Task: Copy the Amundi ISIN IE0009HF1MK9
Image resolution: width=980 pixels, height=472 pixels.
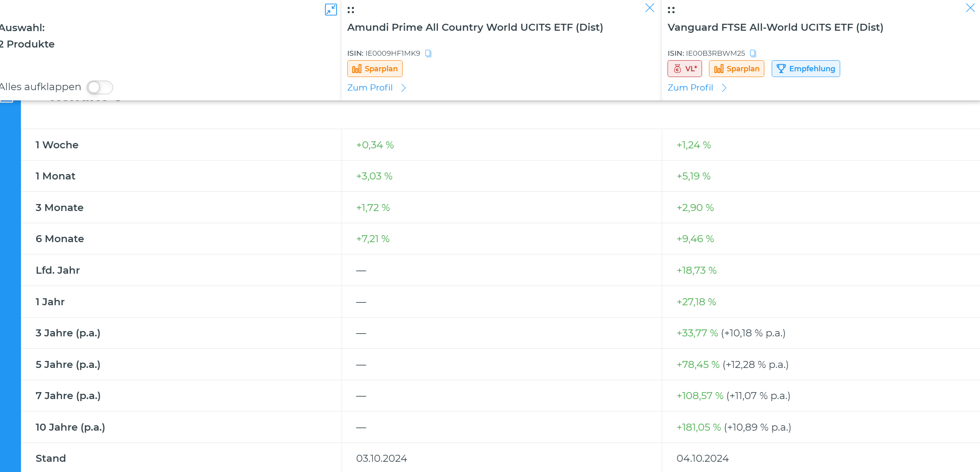Action: tap(428, 53)
